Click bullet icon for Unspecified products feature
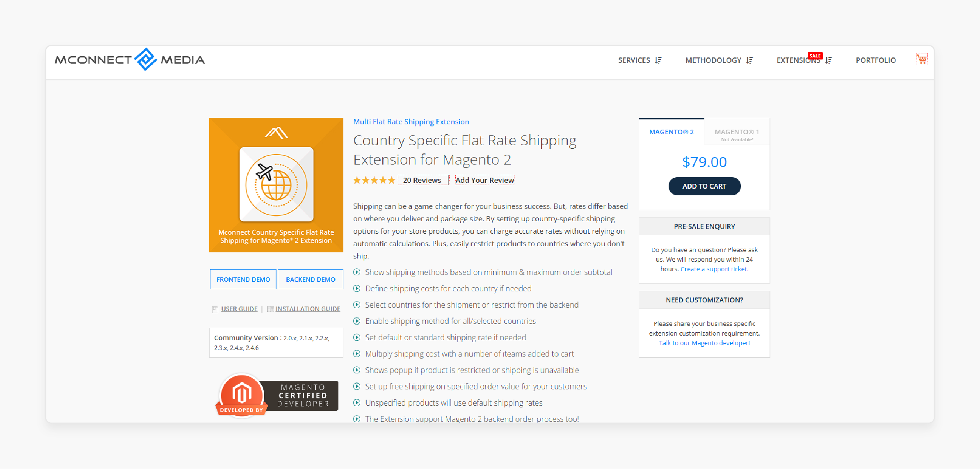The image size is (980, 469). coord(357,403)
